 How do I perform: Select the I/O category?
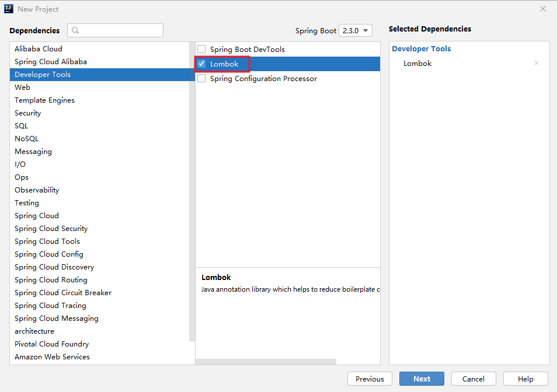tap(100, 164)
